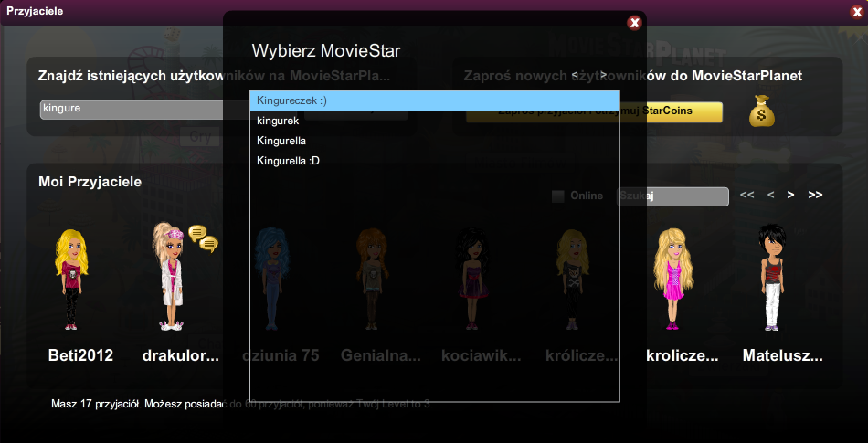Click the krolicze... name under pink dress
Viewport: 868px width, 444px height.
coord(682,355)
